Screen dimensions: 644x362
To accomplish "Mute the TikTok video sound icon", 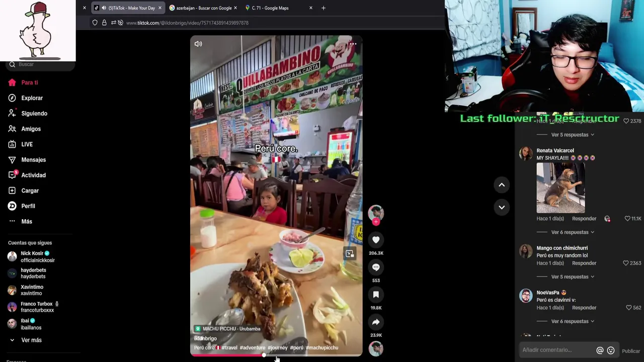I will 198,44.
